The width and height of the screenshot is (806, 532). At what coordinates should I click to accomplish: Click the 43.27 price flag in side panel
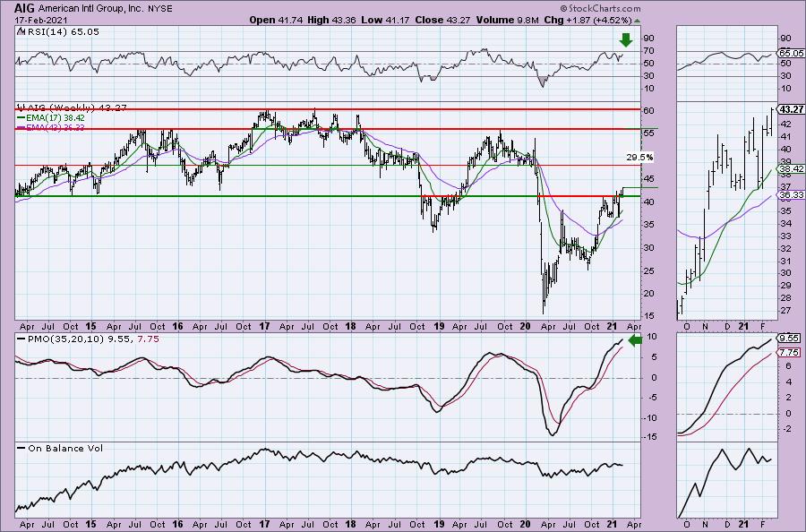791,109
